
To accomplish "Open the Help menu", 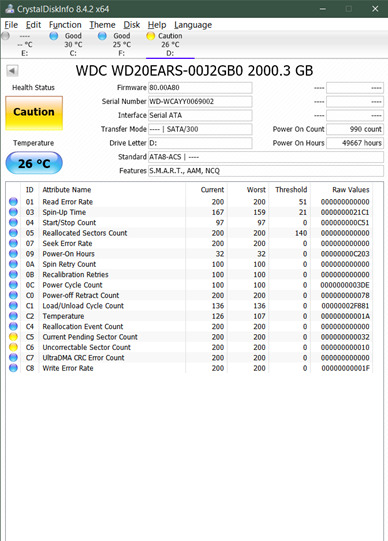I will (x=157, y=25).
